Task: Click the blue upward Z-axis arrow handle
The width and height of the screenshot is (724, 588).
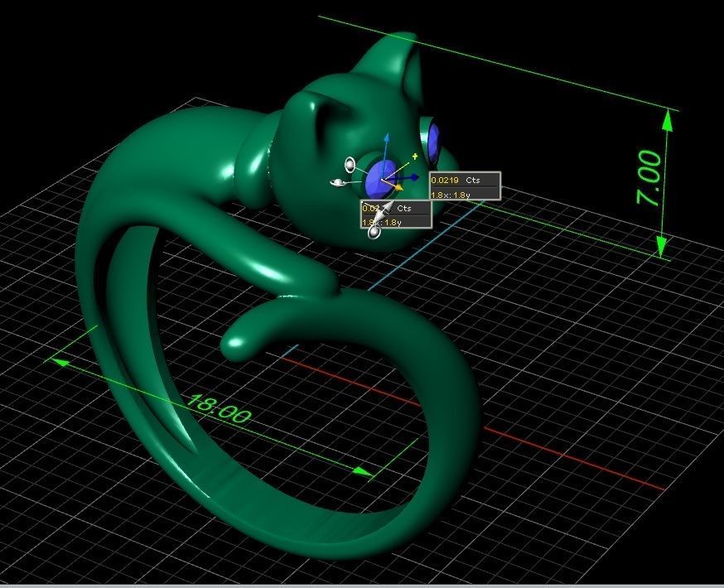Action: point(387,138)
